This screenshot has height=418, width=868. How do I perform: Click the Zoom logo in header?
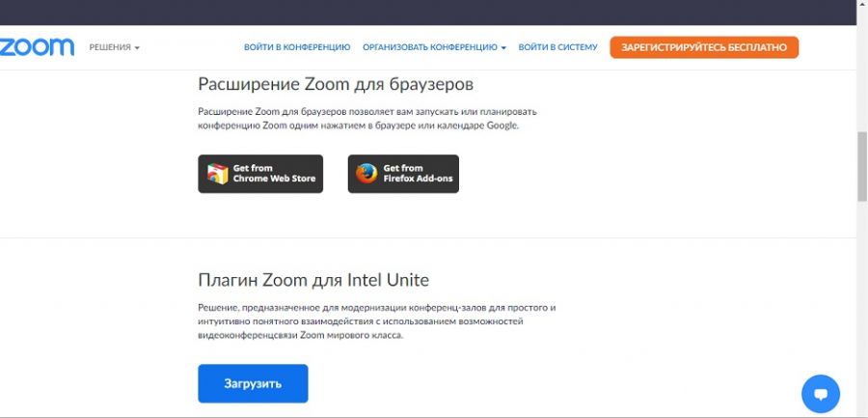coord(37,47)
